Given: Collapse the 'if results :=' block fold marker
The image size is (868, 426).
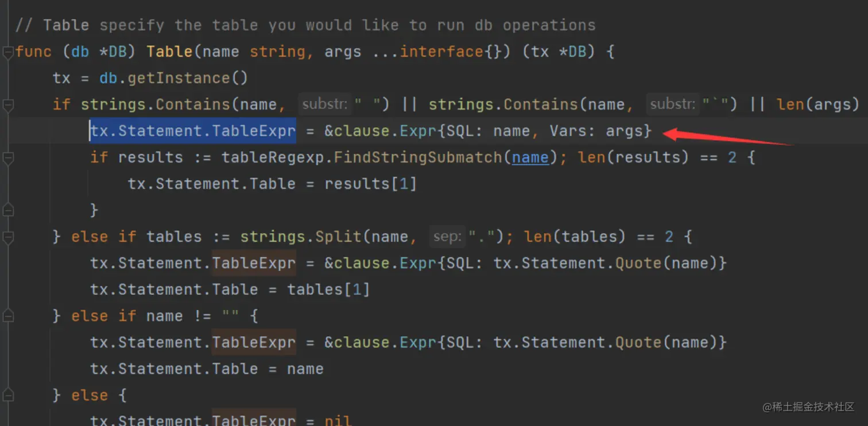Looking at the screenshot, I should point(8,158).
